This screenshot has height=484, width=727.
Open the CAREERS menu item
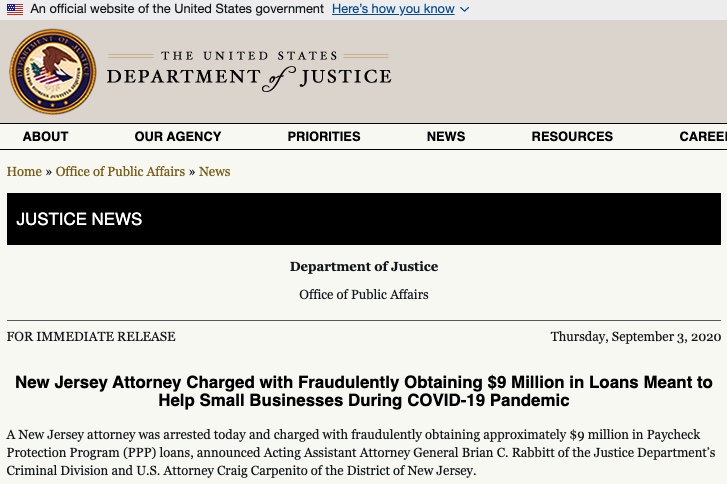pyautogui.click(x=703, y=136)
